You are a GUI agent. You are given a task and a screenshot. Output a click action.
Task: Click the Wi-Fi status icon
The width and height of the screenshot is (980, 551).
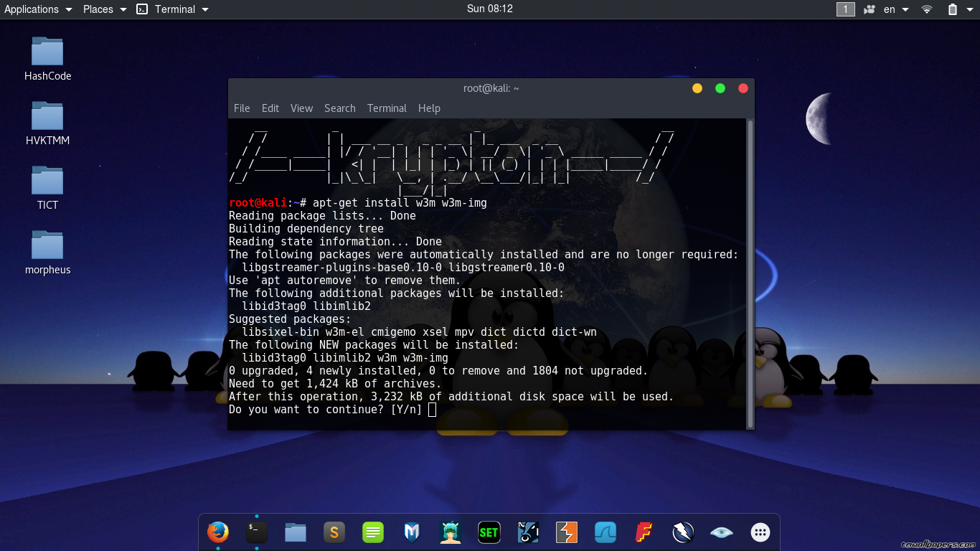point(927,9)
